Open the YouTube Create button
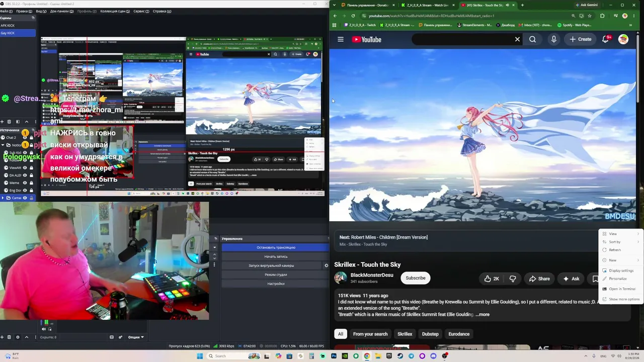Viewport: 644px width, 362px height. (581, 39)
